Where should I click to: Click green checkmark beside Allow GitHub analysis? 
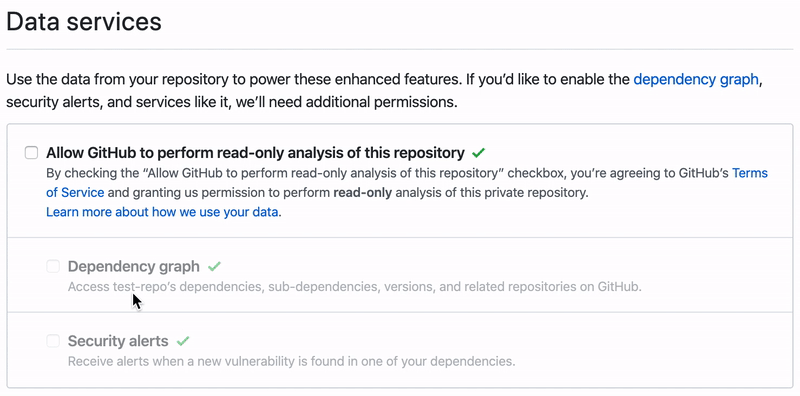[x=478, y=153]
